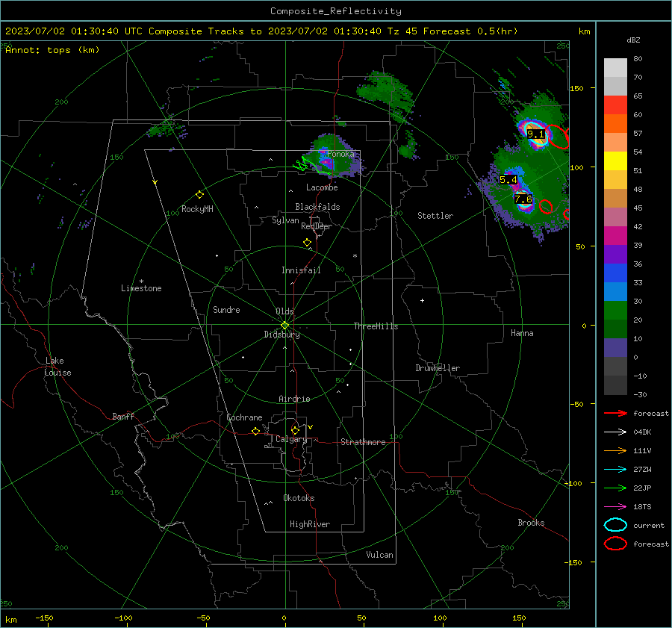The width and height of the screenshot is (672, 628).
Task: Click the Calgary city label
Action: 291,439
